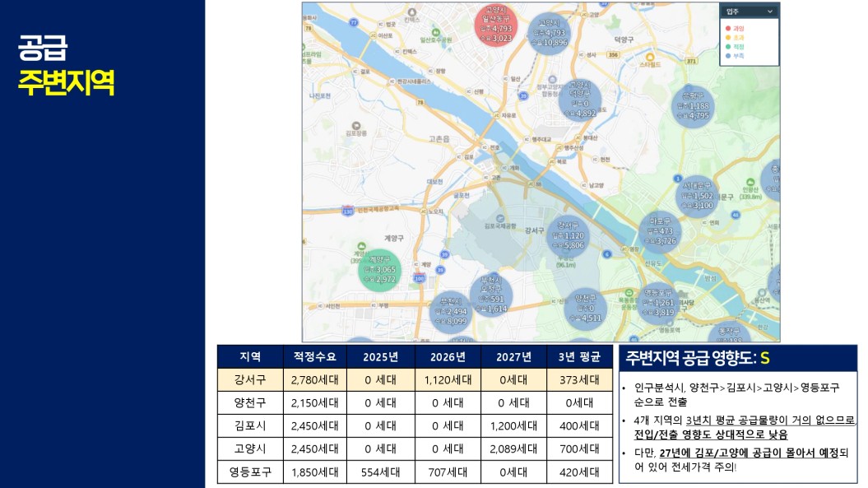Click the 일산호수공원 park marker

[x=436, y=33]
